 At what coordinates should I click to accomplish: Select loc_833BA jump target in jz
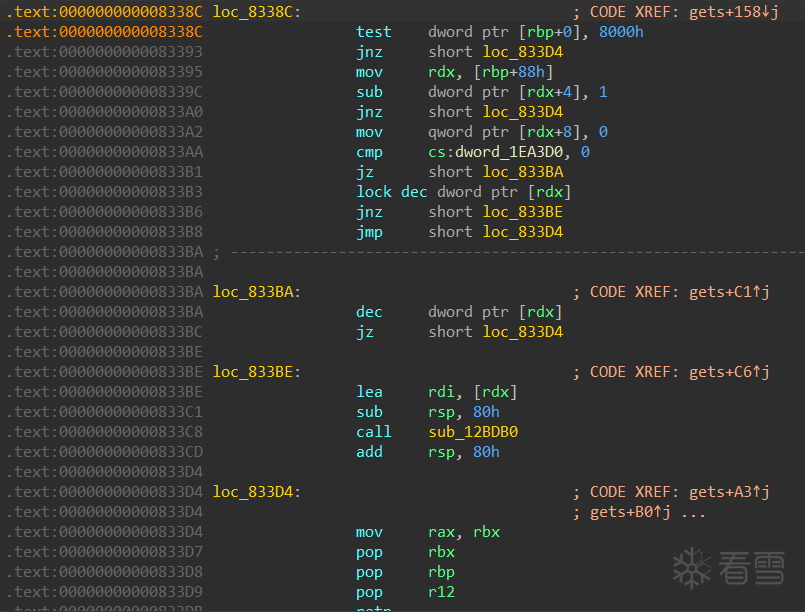tap(523, 172)
